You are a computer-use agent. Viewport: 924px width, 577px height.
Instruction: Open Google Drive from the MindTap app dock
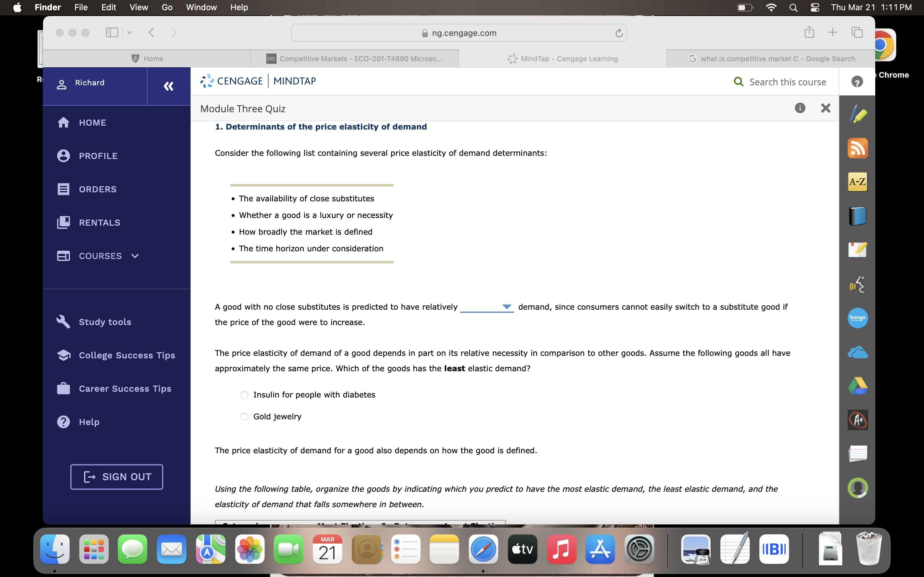click(858, 386)
